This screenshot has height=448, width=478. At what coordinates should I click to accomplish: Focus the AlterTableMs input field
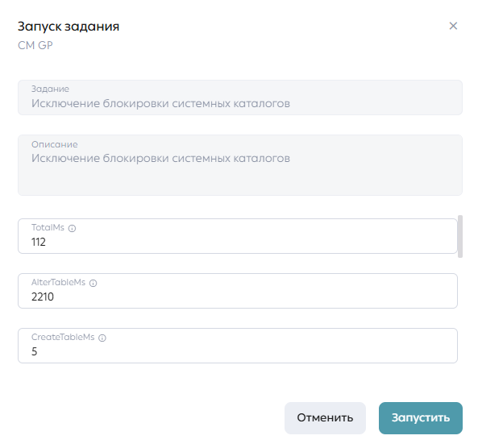pos(238,291)
